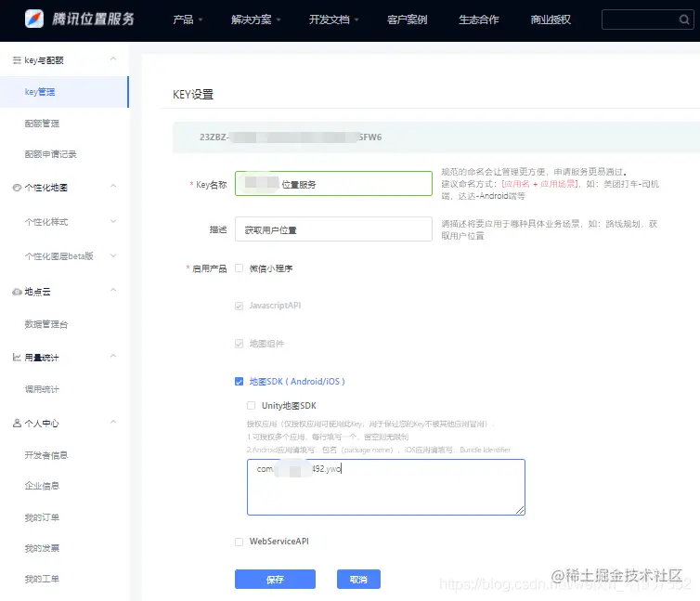This screenshot has width=700, height=601.
Task: Click the Tencent Location Service logo icon
Action: [x=34, y=19]
